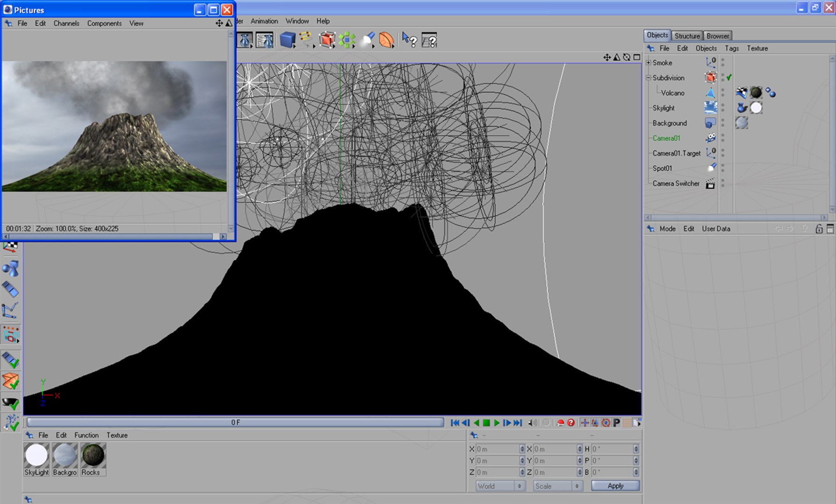Open the Render Settings icon
Viewport: 836px width, 504px height.
(265, 40)
